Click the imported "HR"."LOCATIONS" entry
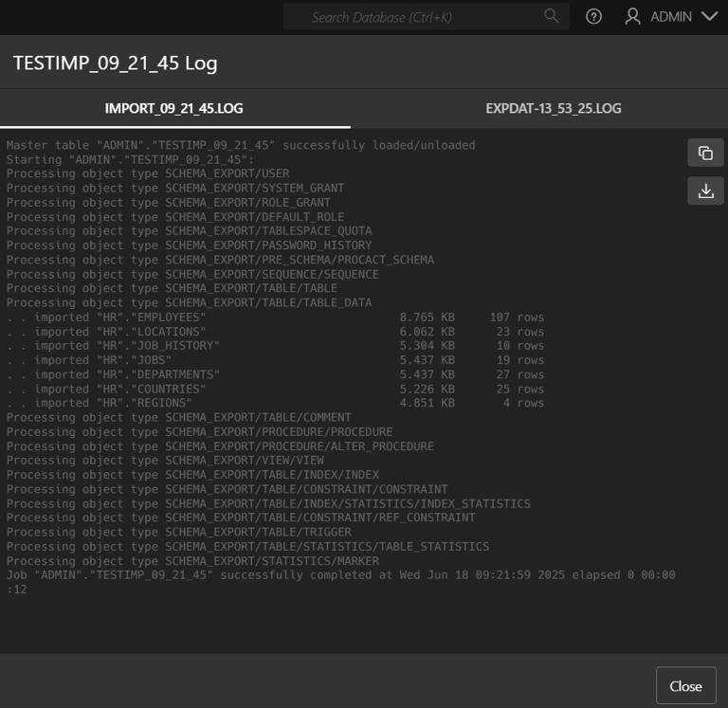 tap(275, 332)
